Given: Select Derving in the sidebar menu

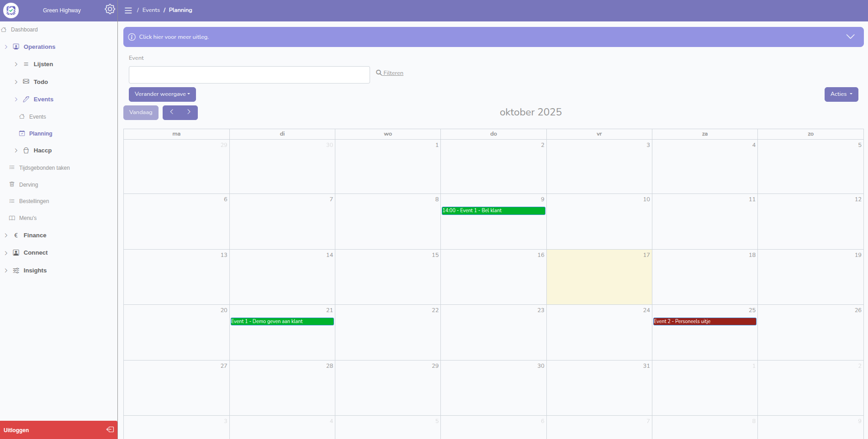Looking at the screenshot, I should pyautogui.click(x=28, y=185).
